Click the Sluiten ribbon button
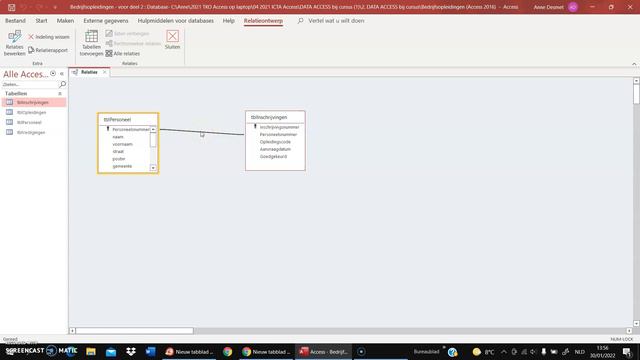Image resolution: width=640 pixels, height=360 pixels. click(172, 40)
